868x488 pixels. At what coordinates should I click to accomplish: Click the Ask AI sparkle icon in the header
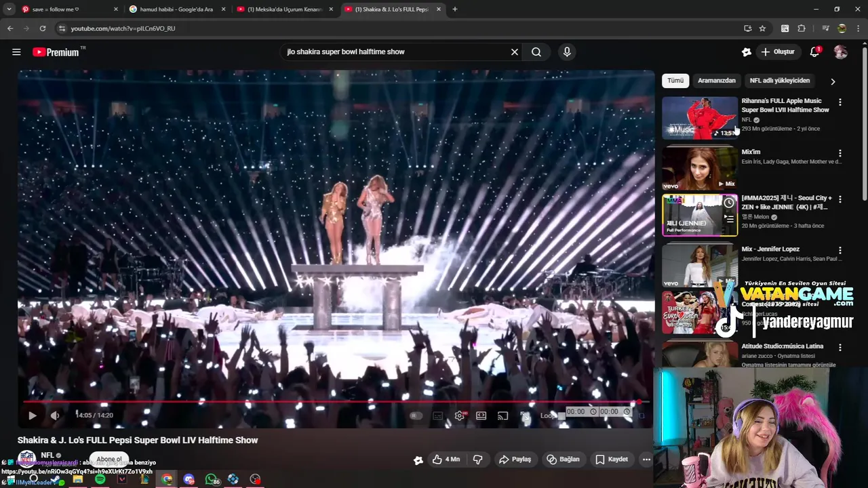pyautogui.click(x=747, y=52)
